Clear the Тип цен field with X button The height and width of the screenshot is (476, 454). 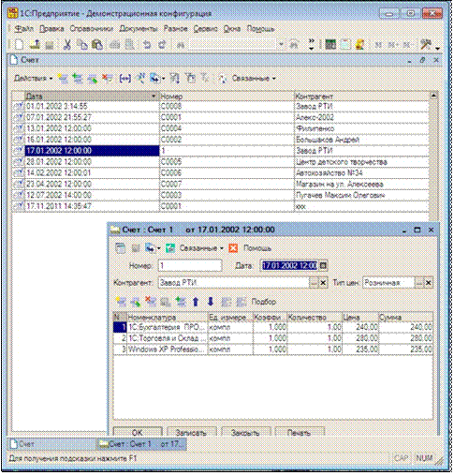pos(429,283)
